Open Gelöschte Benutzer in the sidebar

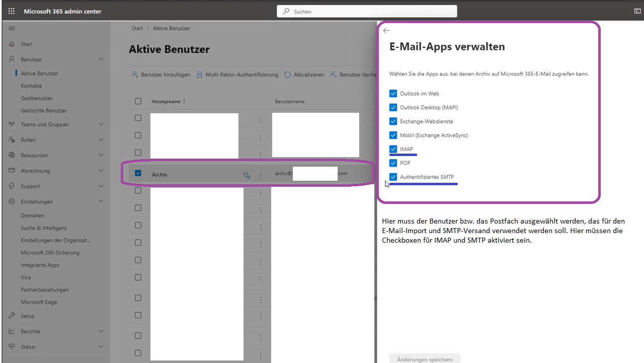(44, 111)
